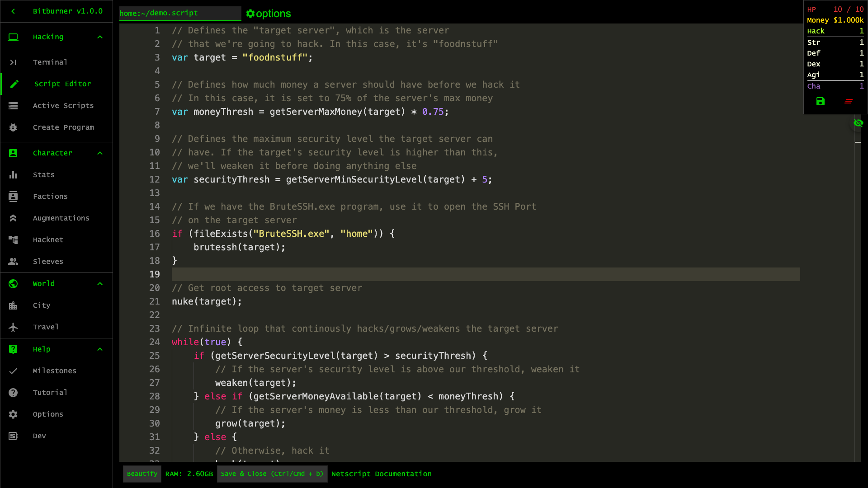Open Active Scripts menu item
Image resolution: width=868 pixels, height=488 pixels.
63,106
